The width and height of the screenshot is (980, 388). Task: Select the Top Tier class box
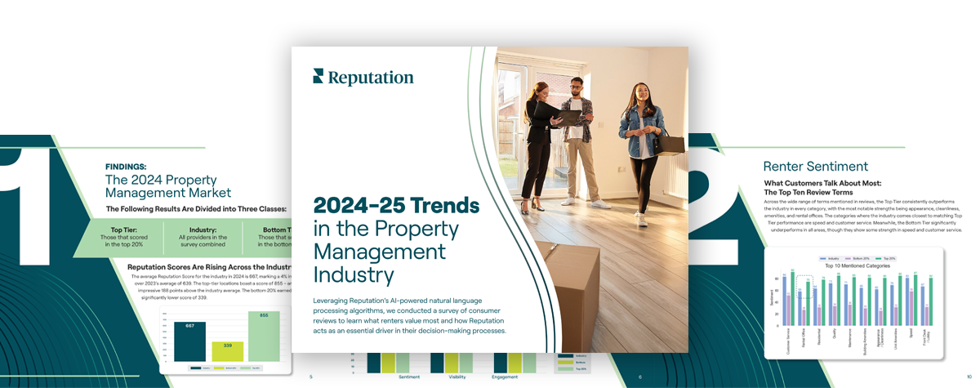point(127,237)
